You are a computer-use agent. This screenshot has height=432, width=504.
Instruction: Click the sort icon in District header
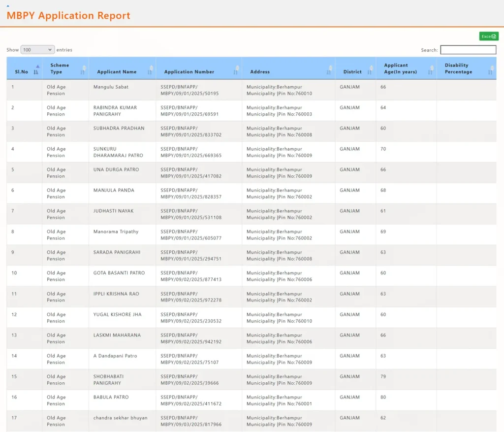370,70
